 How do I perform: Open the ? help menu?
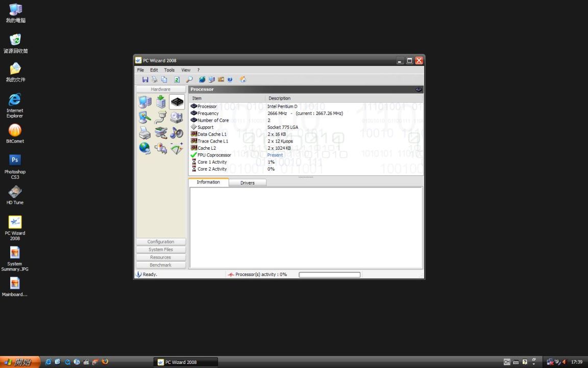click(199, 70)
